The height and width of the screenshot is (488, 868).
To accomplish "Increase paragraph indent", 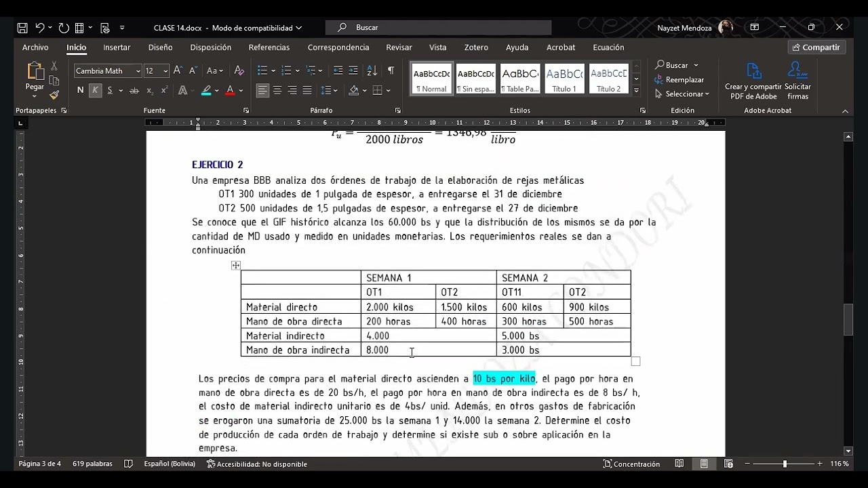I will (353, 70).
